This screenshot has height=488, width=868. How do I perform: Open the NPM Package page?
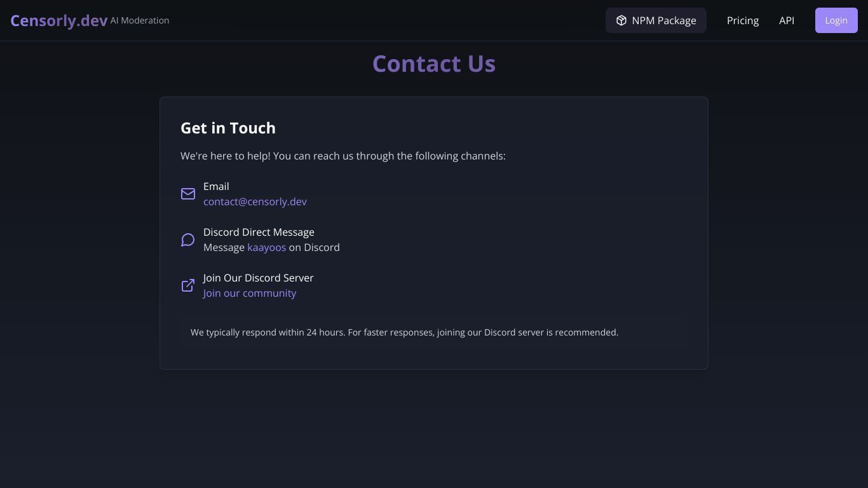pos(656,20)
